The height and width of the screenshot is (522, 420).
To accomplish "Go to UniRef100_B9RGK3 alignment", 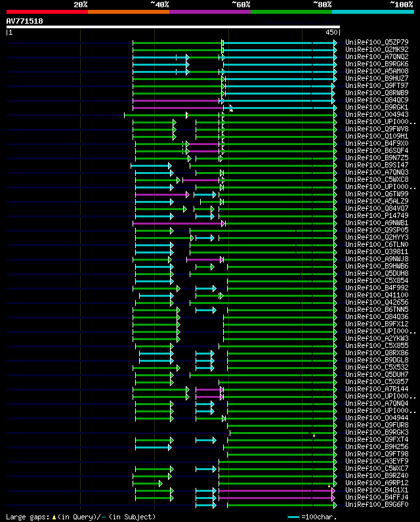I will pos(377,432).
